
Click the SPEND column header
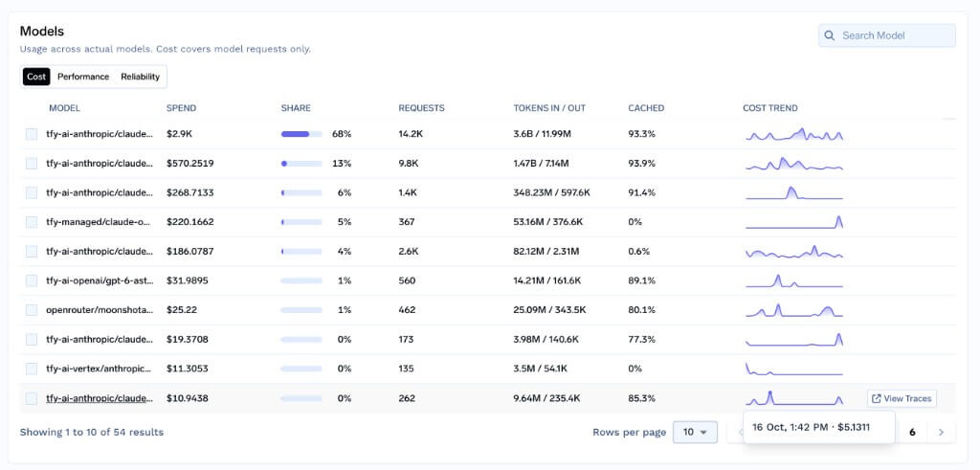tap(181, 108)
